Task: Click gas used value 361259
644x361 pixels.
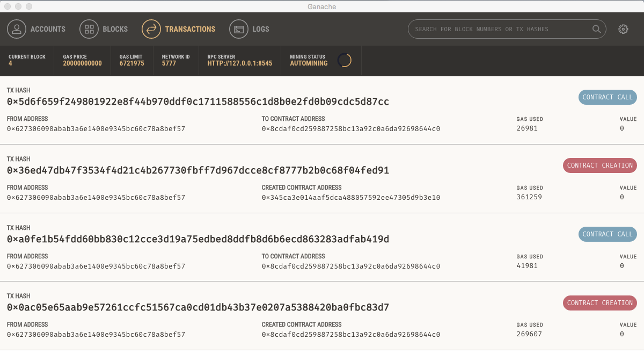Action: 529,197
